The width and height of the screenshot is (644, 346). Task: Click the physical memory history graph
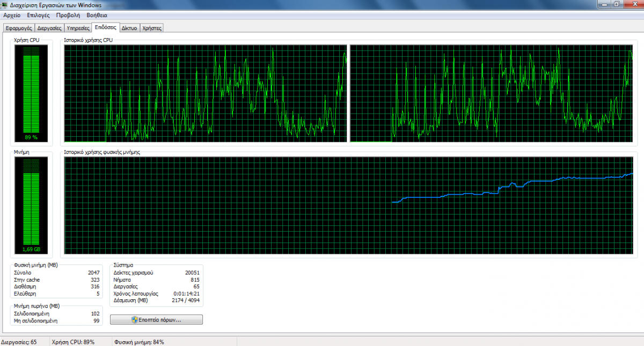pos(349,205)
